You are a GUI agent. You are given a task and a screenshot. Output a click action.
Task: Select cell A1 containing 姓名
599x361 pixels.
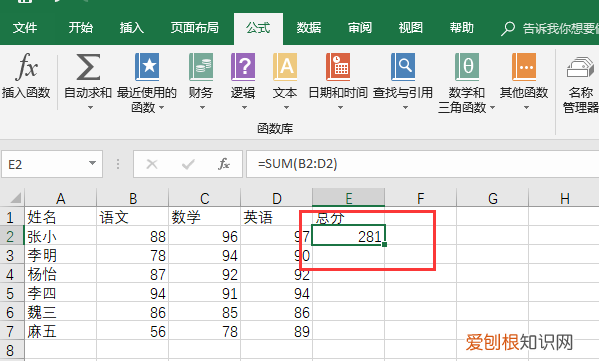tap(60, 217)
